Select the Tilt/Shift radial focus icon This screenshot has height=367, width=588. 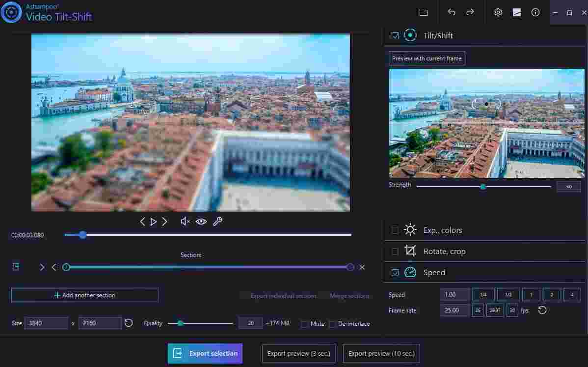tap(410, 35)
